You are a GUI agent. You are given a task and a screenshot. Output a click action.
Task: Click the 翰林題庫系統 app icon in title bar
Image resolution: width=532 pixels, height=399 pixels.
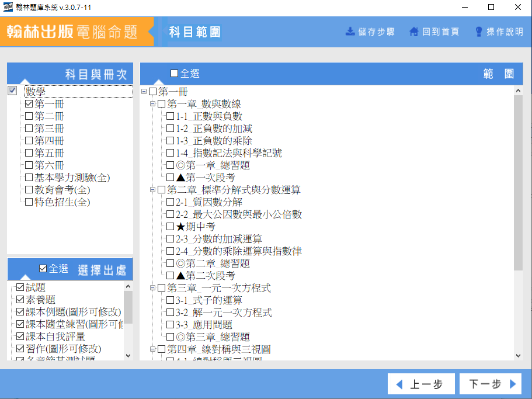[x=8, y=7]
